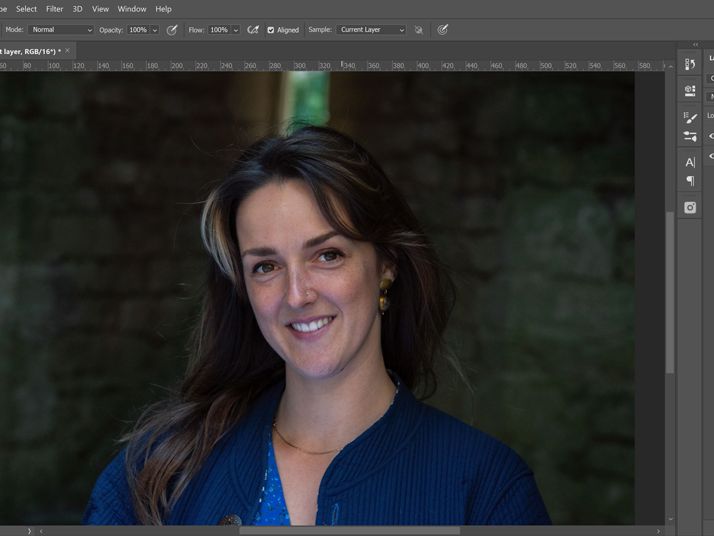The height and width of the screenshot is (536, 714).
Task: Open the Brushes presets panel icon
Action: 690,136
